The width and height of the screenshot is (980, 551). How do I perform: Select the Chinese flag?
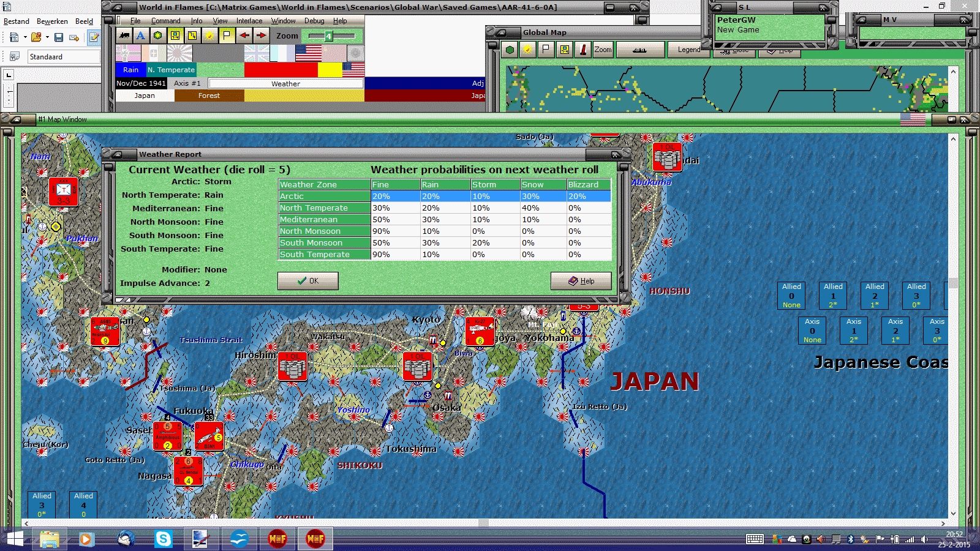click(334, 53)
